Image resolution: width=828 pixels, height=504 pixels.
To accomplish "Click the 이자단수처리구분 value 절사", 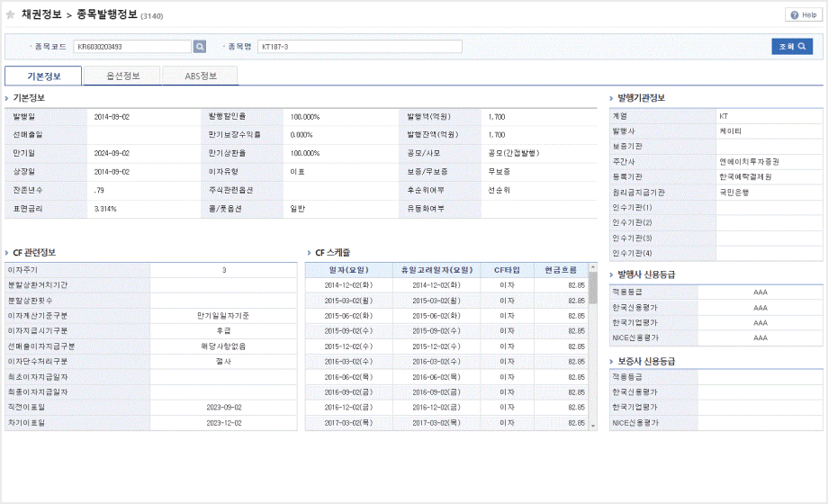I will coord(223,362).
